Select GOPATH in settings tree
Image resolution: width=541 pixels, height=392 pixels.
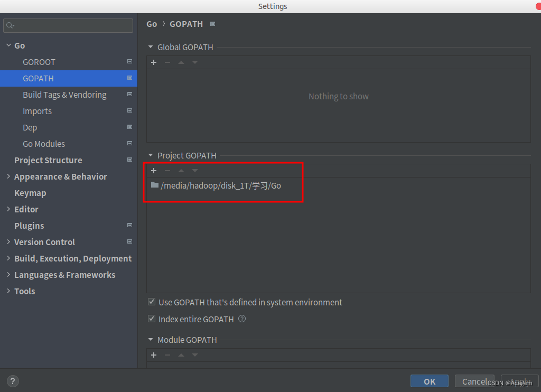click(69, 78)
